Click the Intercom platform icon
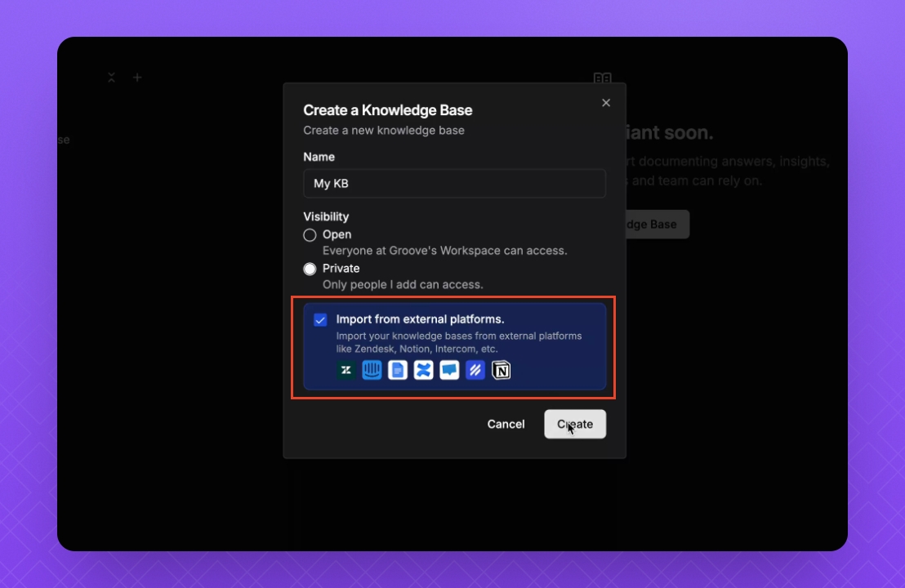Viewport: 905px width, 588px height. (372, 370)
